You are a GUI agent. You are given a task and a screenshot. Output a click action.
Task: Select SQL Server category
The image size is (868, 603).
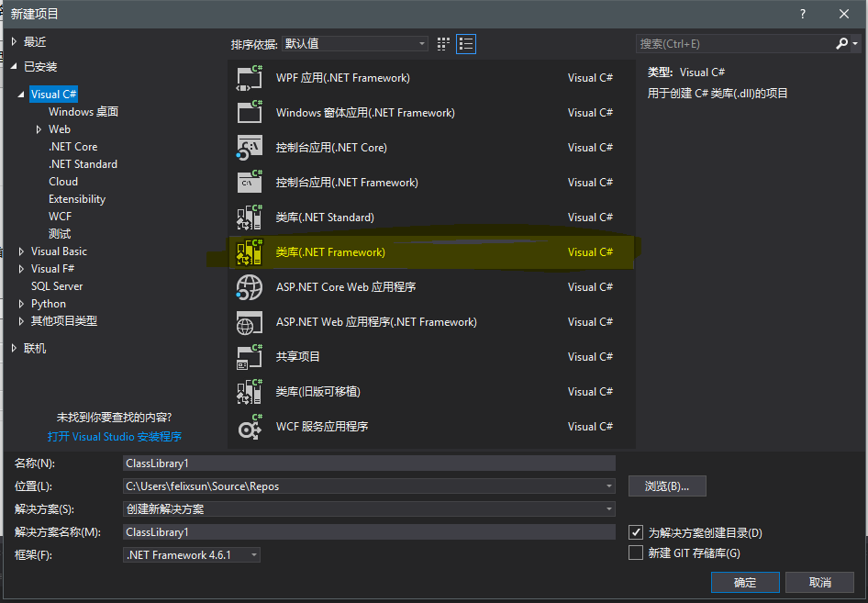point(57,286)
